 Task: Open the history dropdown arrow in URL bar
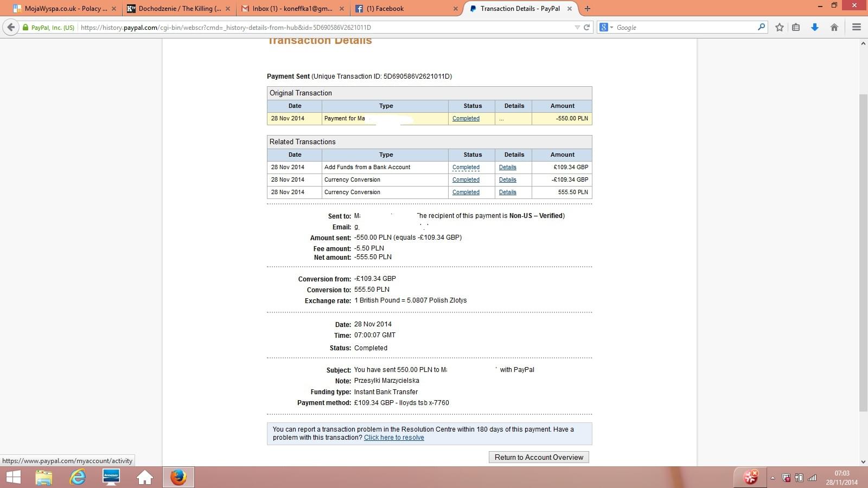[x=577, y=27]
